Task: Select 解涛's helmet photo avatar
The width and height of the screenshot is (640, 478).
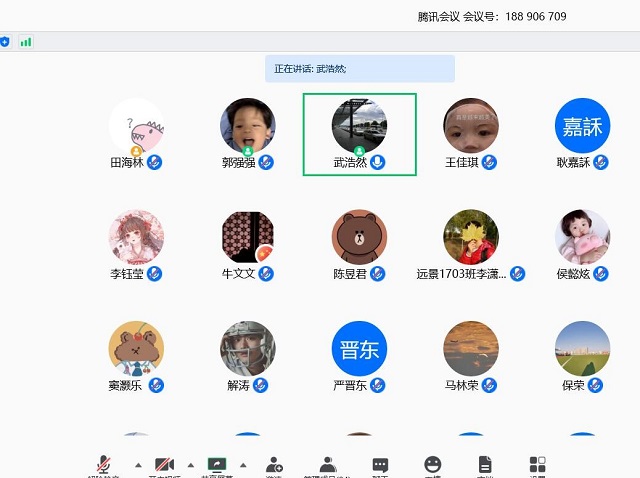Action: 248,349
